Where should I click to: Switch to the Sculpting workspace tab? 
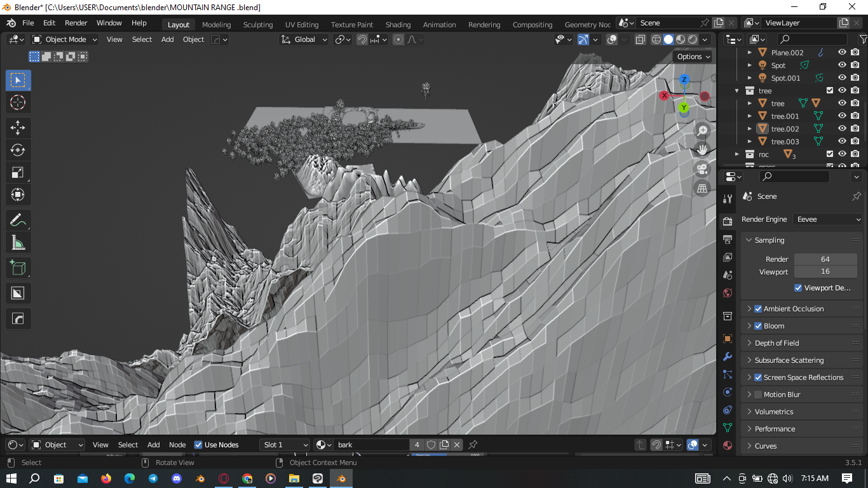tap(258, 25)
